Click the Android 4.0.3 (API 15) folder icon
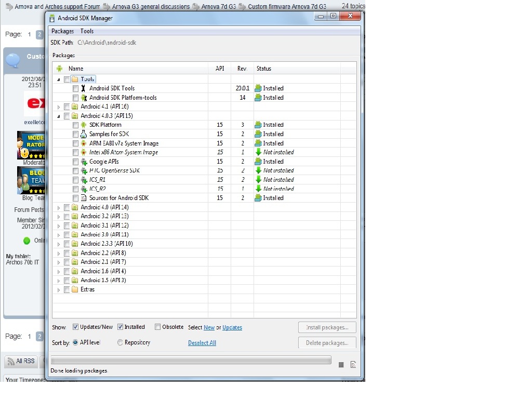 (75, 116)
